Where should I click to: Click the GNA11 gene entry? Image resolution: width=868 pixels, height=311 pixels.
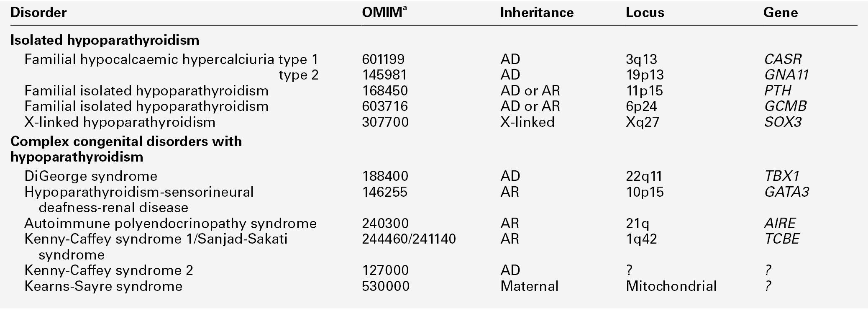[786, 75]
